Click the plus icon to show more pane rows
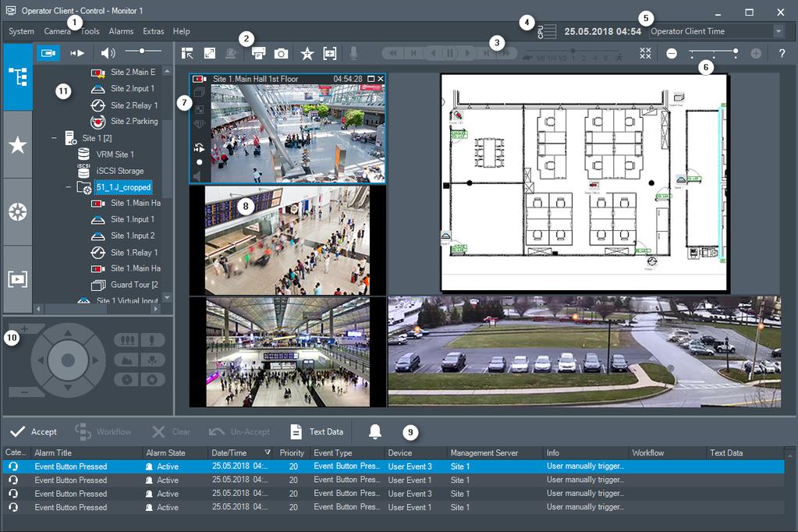The height and width of the screenshot is (532, 798). [756, 53]
